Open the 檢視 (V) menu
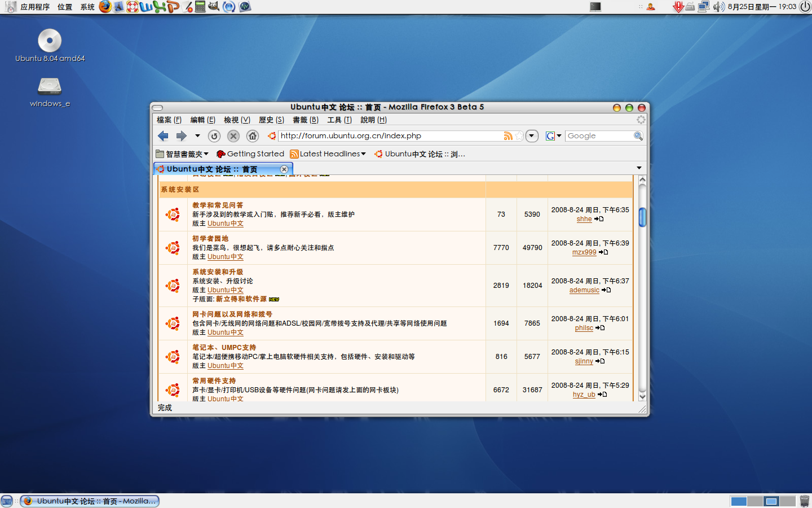 pyautogui.click(x=237, y=120)
